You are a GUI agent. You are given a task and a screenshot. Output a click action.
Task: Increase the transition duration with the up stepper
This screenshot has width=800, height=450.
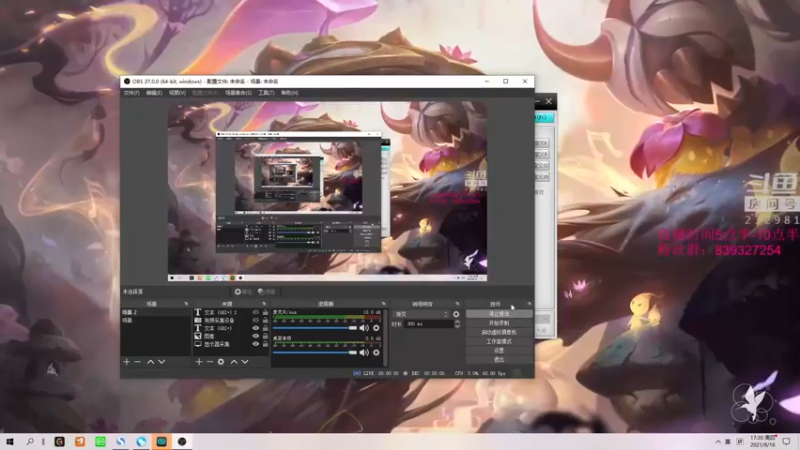click(457, 322)
